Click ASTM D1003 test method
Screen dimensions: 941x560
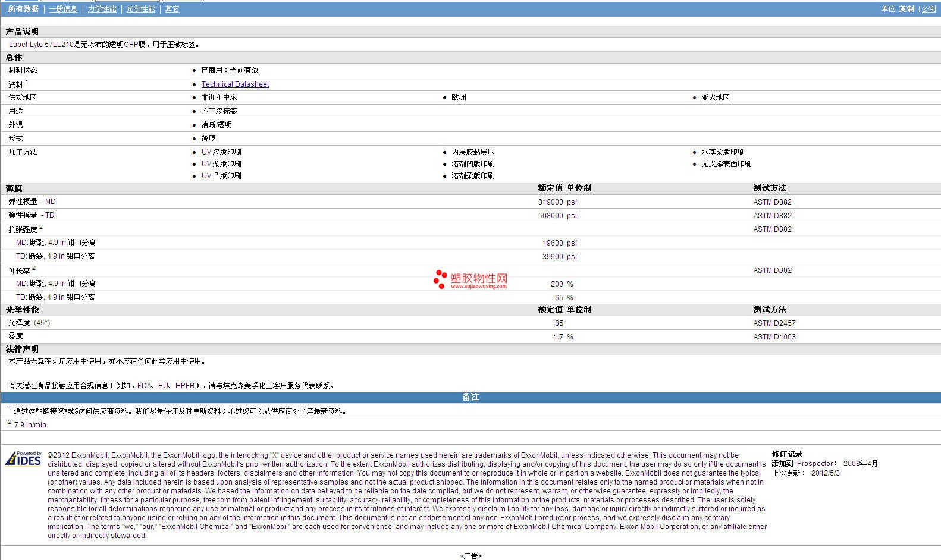point(774,337)
